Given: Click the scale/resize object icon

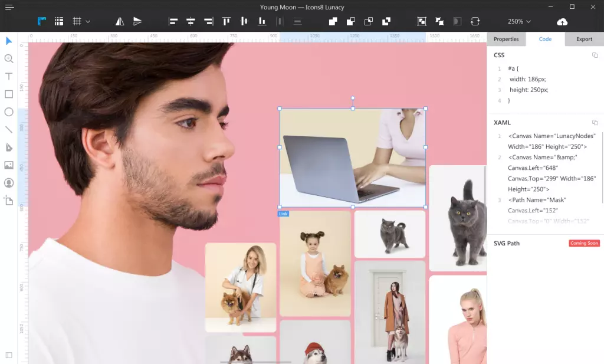Looking at the screenshot, I should click(x=422, y=21).
